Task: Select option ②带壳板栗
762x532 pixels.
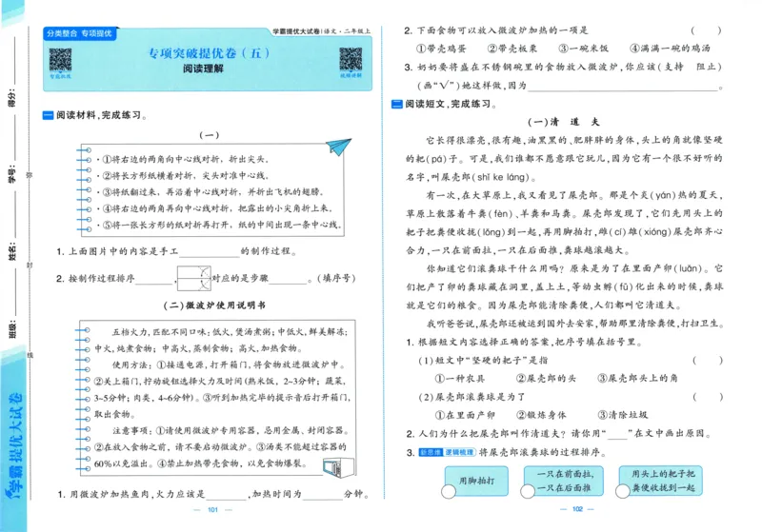Action: (512, 49)
